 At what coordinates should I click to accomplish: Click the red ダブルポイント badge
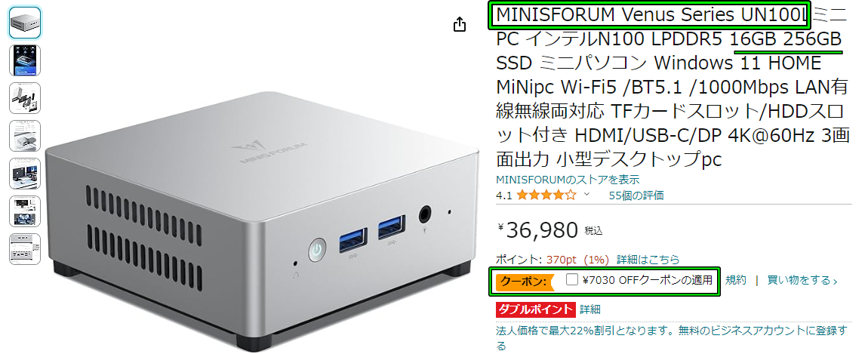pyautogui.click(x=536, y=309)
